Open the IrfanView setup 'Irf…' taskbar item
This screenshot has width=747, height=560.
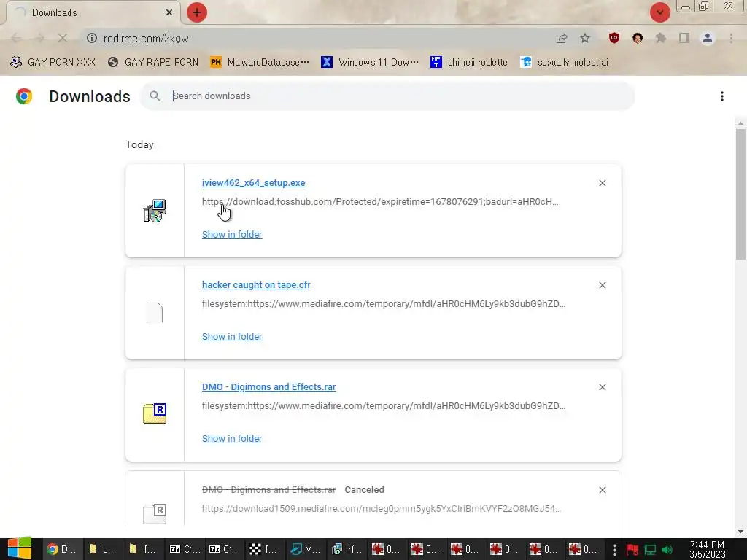(346, 550)
